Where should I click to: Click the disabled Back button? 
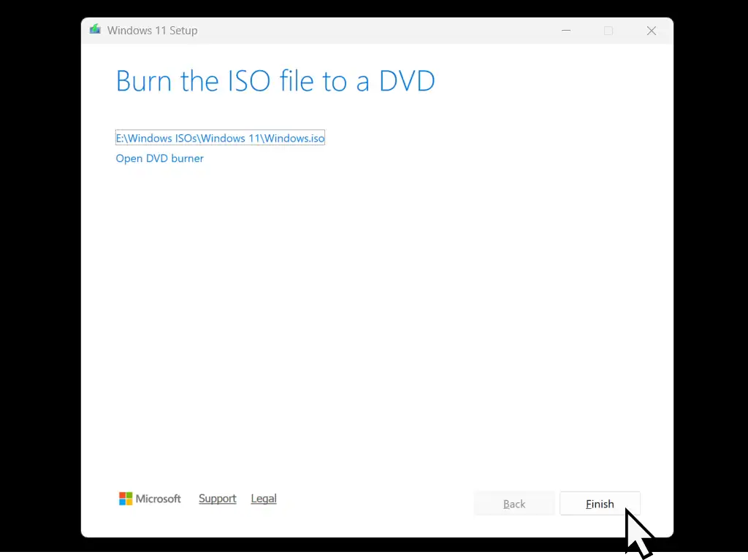[514, 504]
